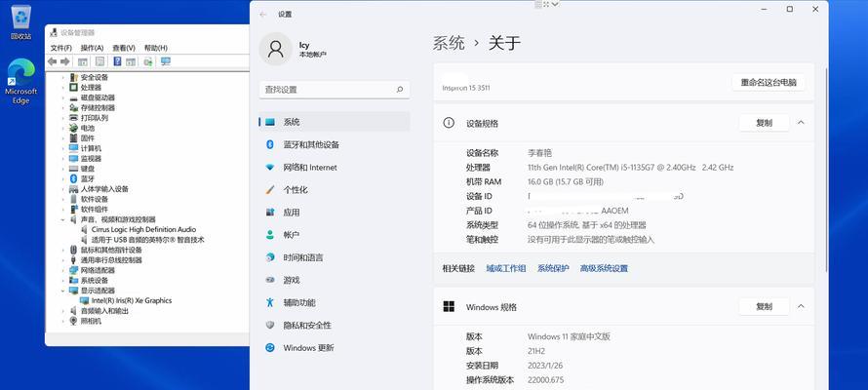Open the 高级系统设置 link
Viewport: 868px width, 390px height.
click(604, 268)
